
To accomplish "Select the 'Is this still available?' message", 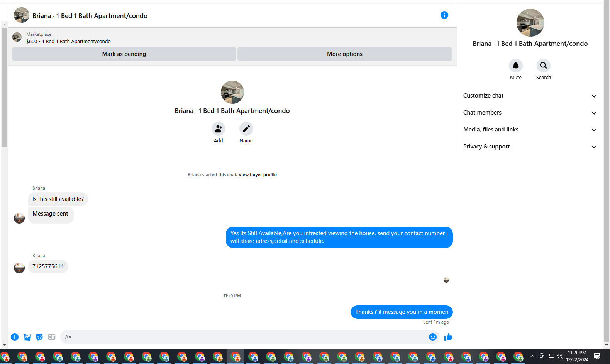I will [58, 199].
